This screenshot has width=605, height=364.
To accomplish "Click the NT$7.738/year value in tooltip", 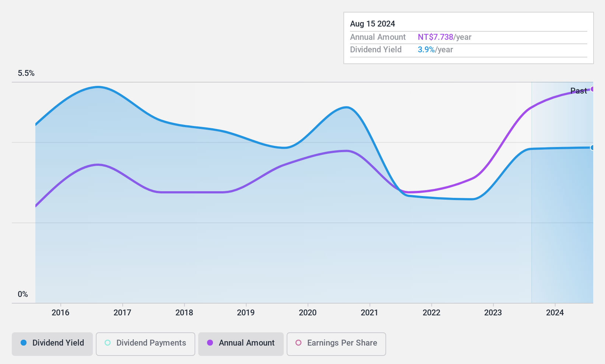I will pyautogui.click(x=445, y=37).
